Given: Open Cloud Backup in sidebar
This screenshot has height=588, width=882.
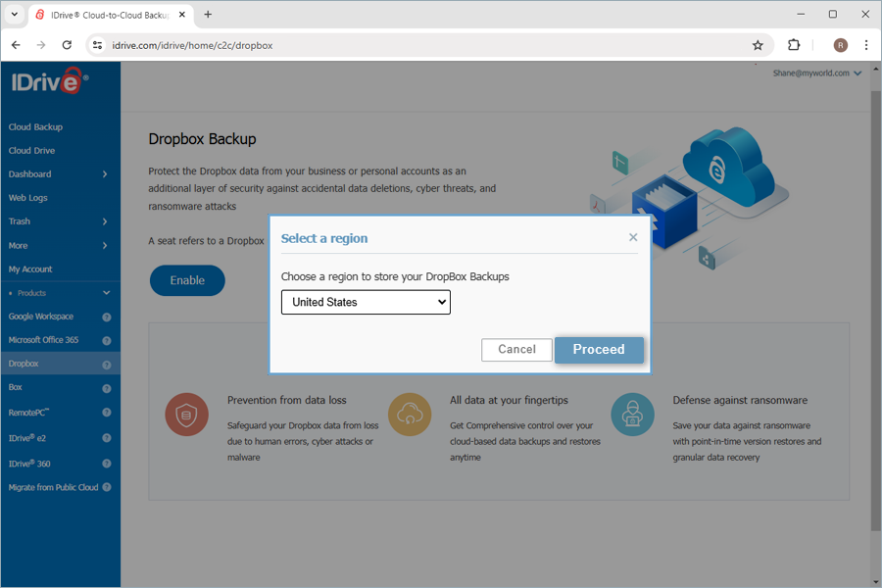Looking at the screenshot, I should click(x=35, y=127).
